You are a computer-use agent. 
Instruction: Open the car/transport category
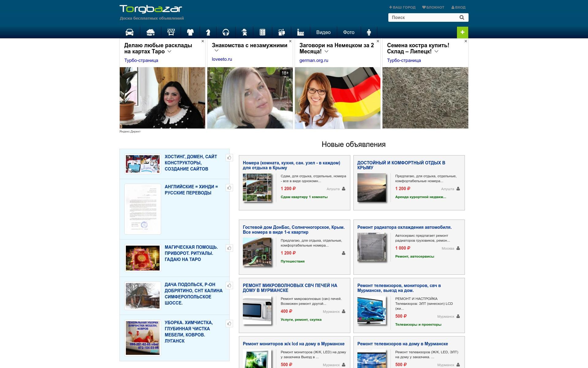[x=130, y=32]
